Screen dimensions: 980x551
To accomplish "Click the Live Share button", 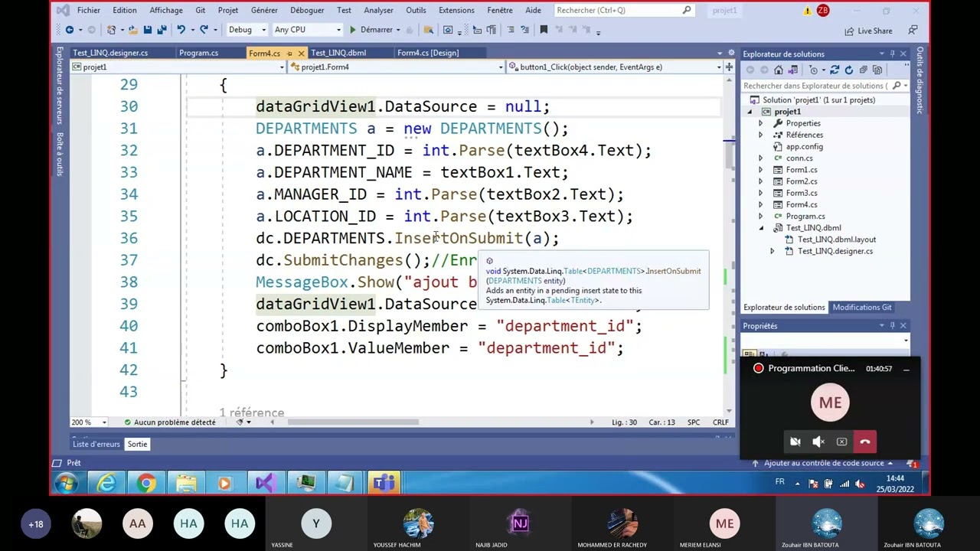I will tap(868, 31).
